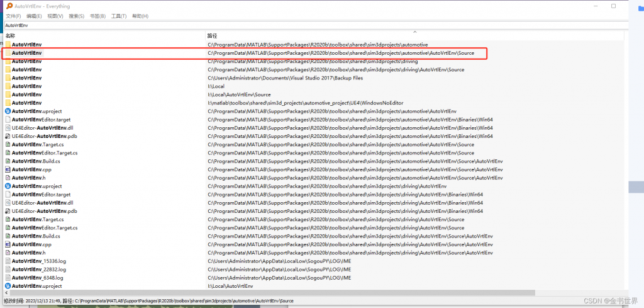Open the 书签(B) menu

tap(97, 16)
